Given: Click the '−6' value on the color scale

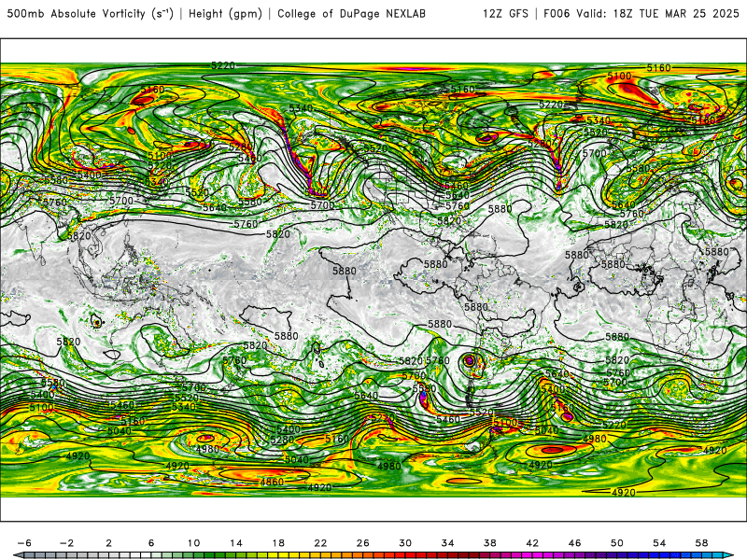Looking at the screenshot, I should click(x=24, y=543).
